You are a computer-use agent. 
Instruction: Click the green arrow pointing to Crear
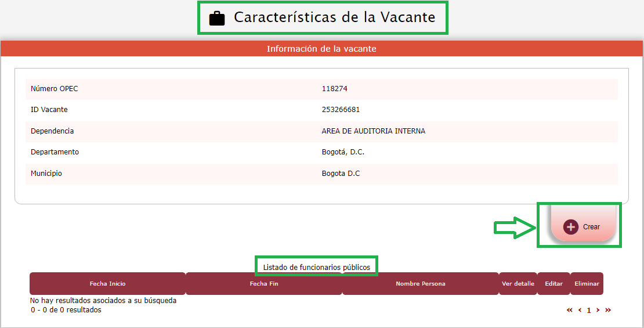tap(513, 228)
